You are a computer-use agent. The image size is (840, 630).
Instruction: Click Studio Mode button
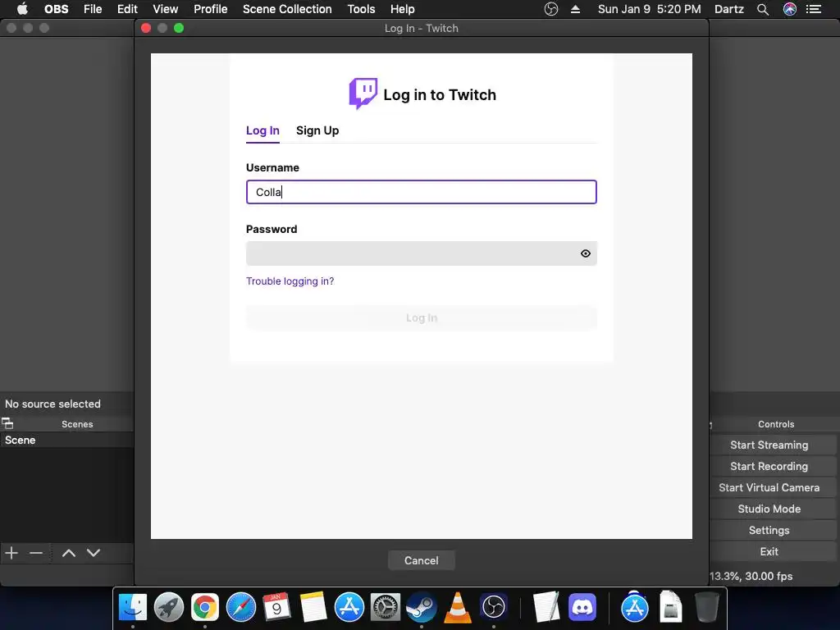(769, 509)
